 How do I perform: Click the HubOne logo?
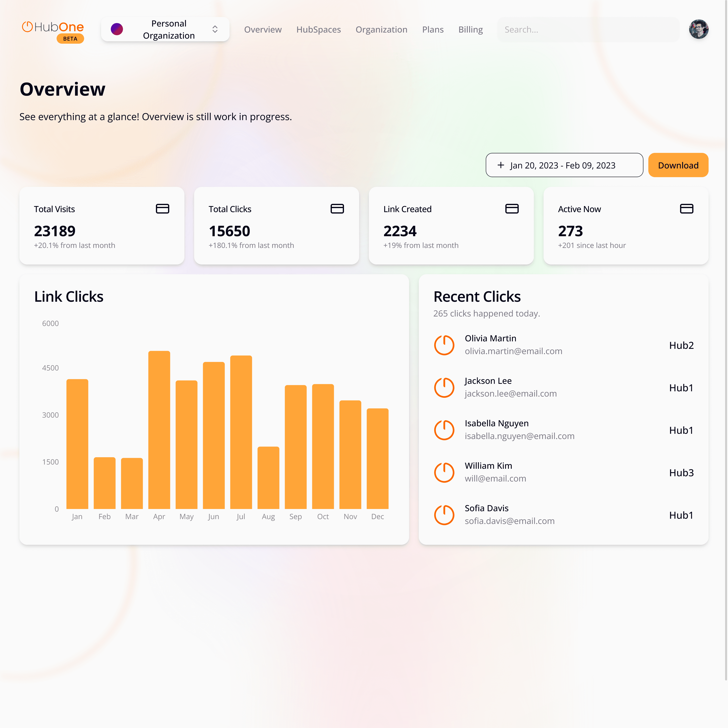coord(53,27)
